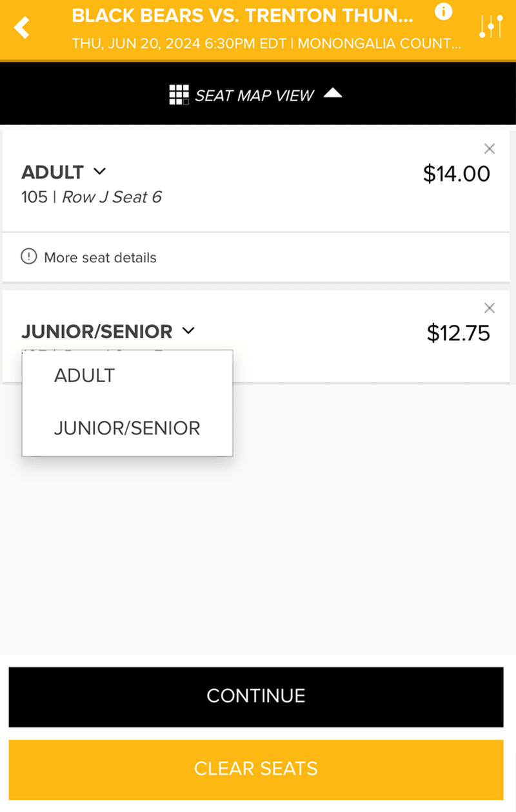Click the circled exclamation seat details icon

tap(29, 257)
